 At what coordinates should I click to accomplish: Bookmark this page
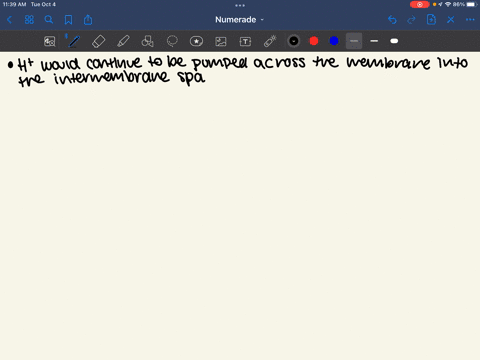68,20
